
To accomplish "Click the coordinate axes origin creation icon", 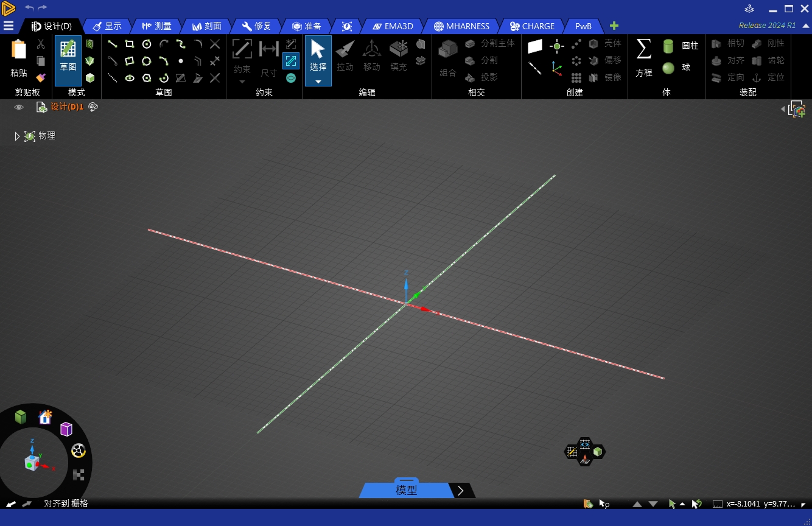I will click(557, 68).
